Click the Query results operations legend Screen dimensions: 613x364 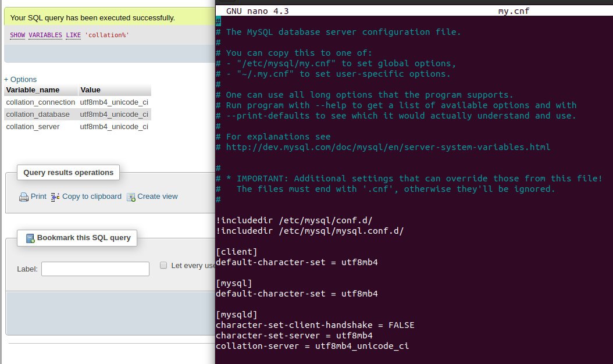(69, 173)
